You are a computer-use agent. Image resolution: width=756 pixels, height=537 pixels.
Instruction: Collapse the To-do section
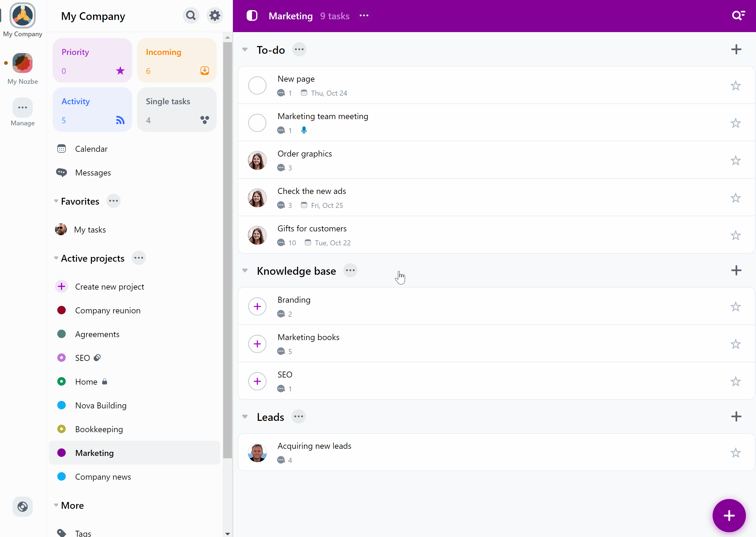coord(245,49)
